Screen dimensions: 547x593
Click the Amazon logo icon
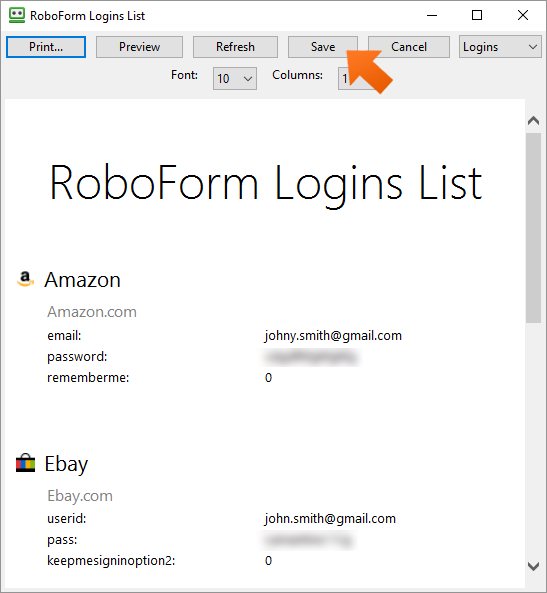click(x=25, y=279)
